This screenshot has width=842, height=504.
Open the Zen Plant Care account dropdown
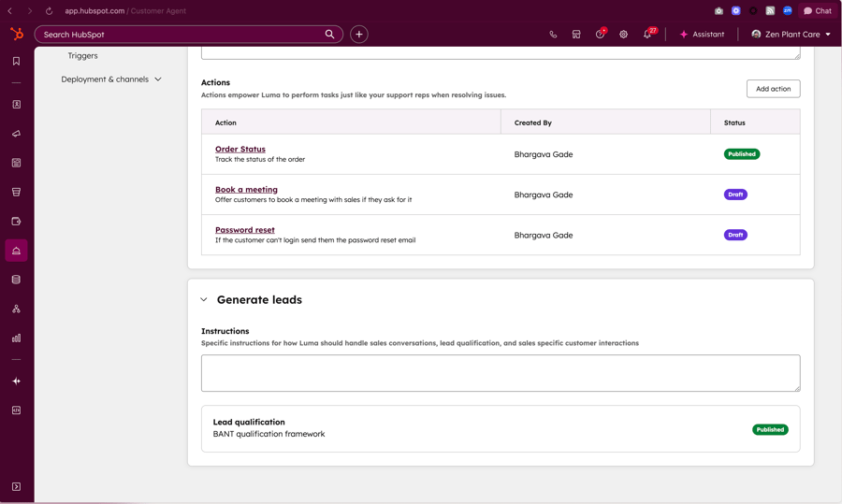pos(791,35)
